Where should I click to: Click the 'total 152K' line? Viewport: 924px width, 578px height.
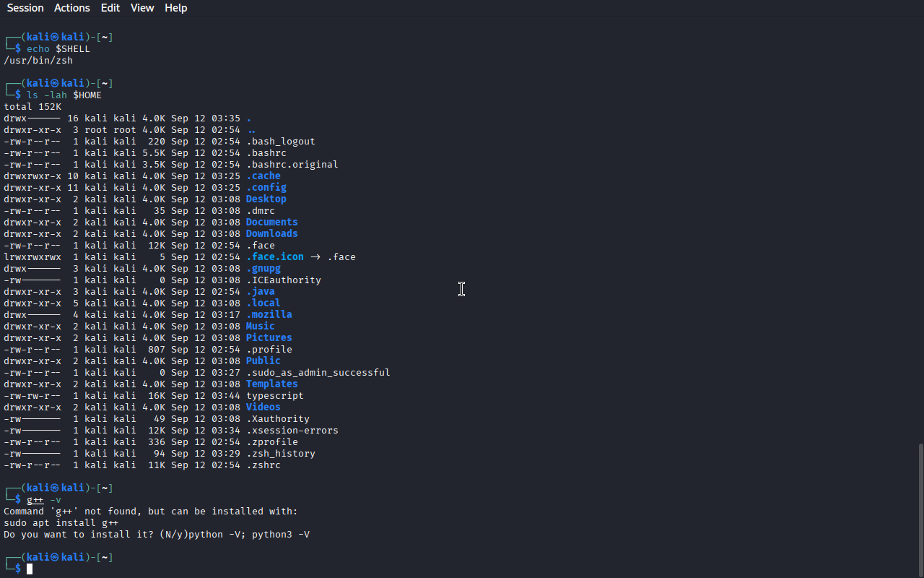(32, 107)
